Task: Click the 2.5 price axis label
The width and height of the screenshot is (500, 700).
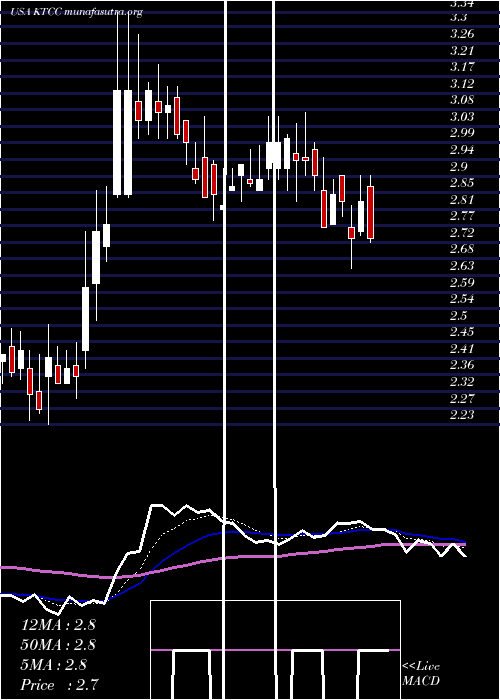Action: point(458,315)
